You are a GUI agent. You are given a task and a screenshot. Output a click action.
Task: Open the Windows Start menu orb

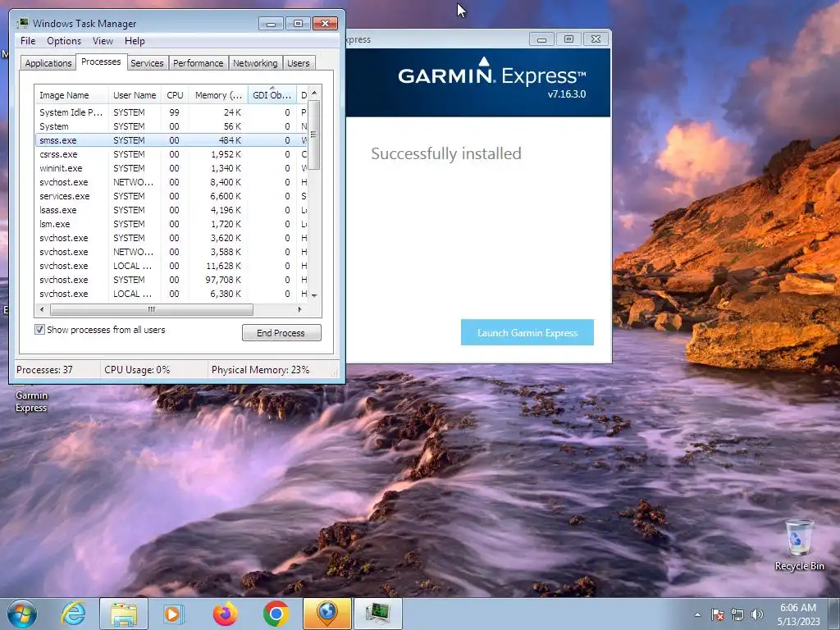tap(22, 614)
